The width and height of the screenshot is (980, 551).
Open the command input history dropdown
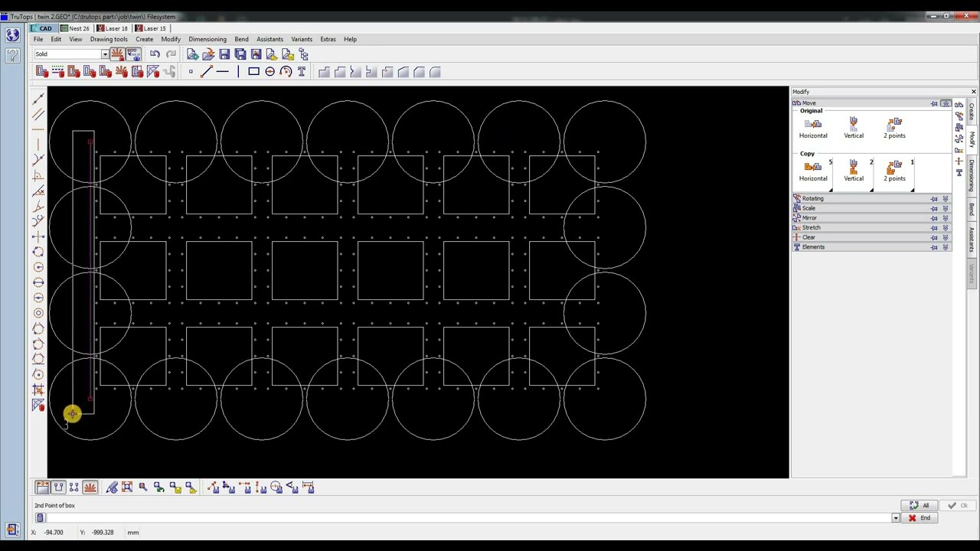pos(895,518)
